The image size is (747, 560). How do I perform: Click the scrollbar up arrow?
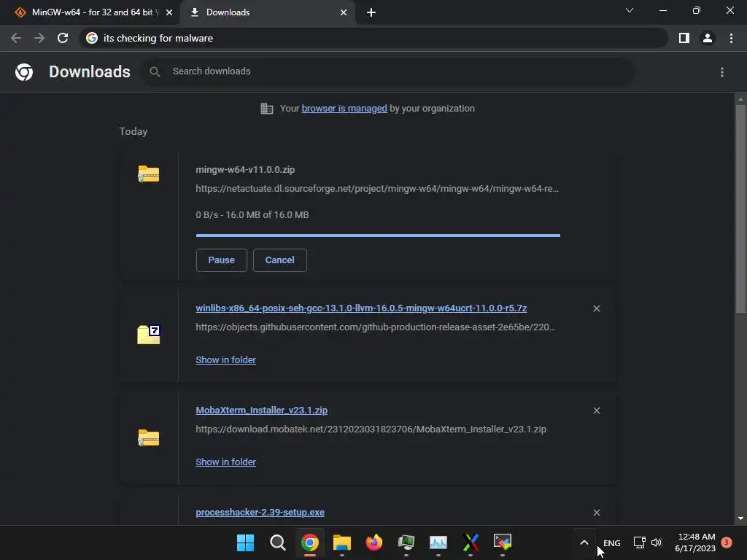740,98
